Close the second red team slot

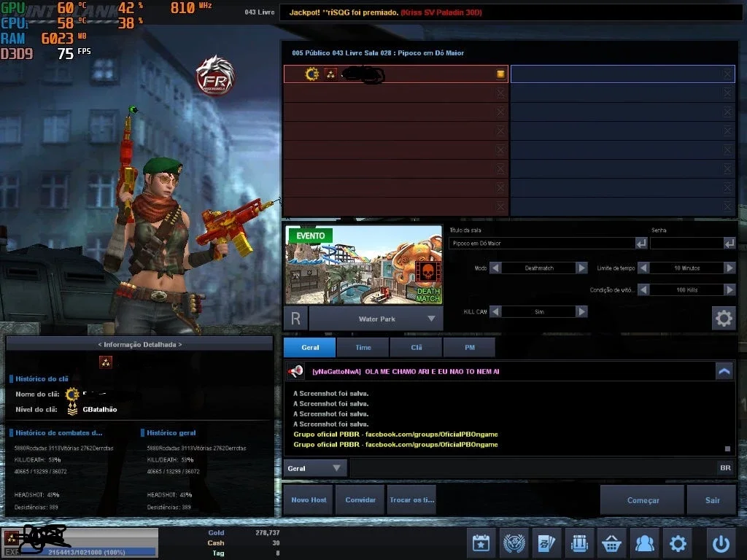(500, 93)
